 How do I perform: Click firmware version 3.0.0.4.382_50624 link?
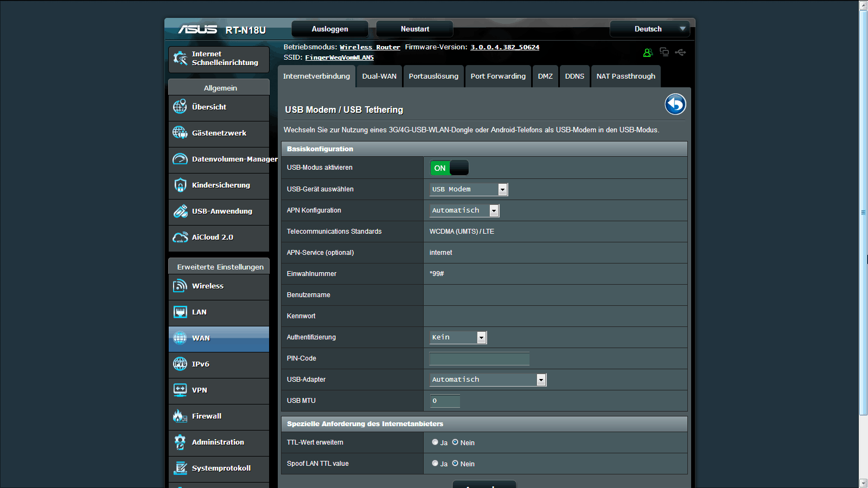tap(505, 47)
